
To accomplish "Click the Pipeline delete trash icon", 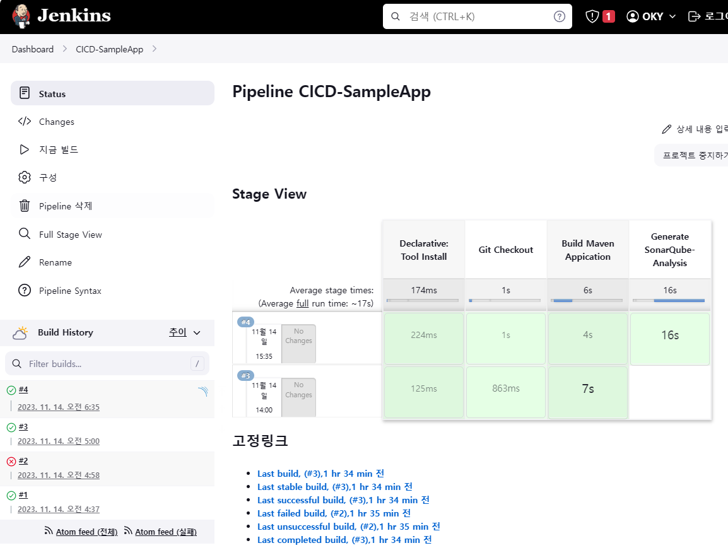I will pyautogui.click(x=25, y=206).
